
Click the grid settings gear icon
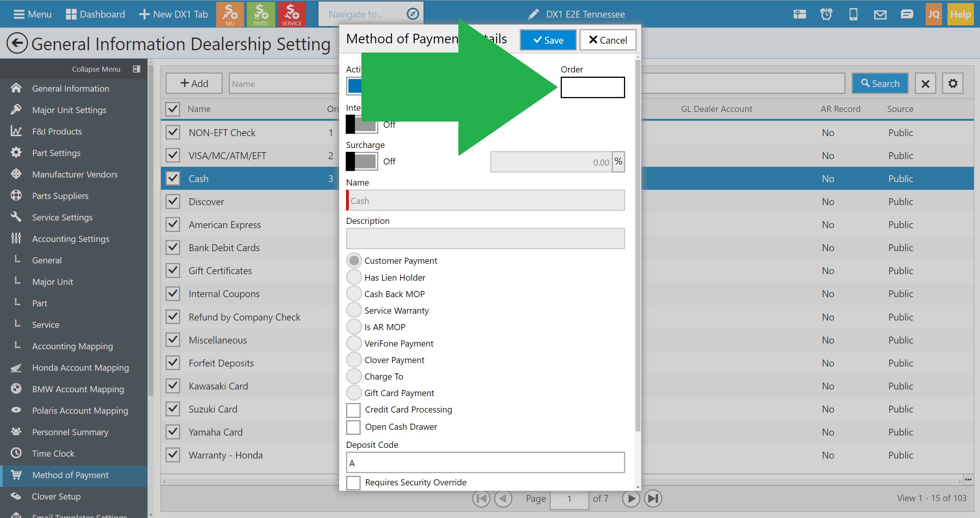pyautogui.click(x=952, y=84)
